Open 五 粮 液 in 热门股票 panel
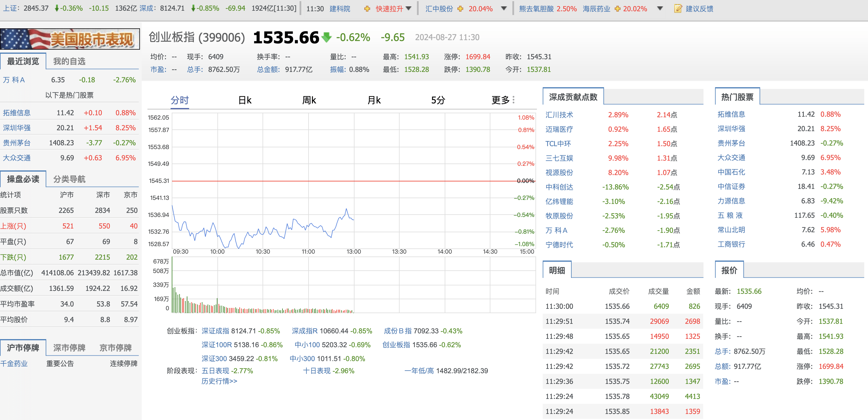This screenshot has height=420, width=868. pos(730,215)
